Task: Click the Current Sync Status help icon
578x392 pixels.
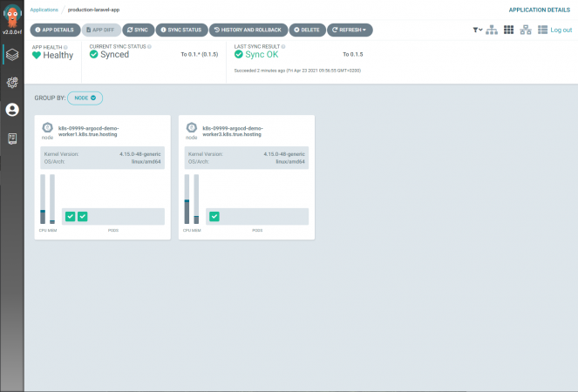Action: (x=149, y=47)
